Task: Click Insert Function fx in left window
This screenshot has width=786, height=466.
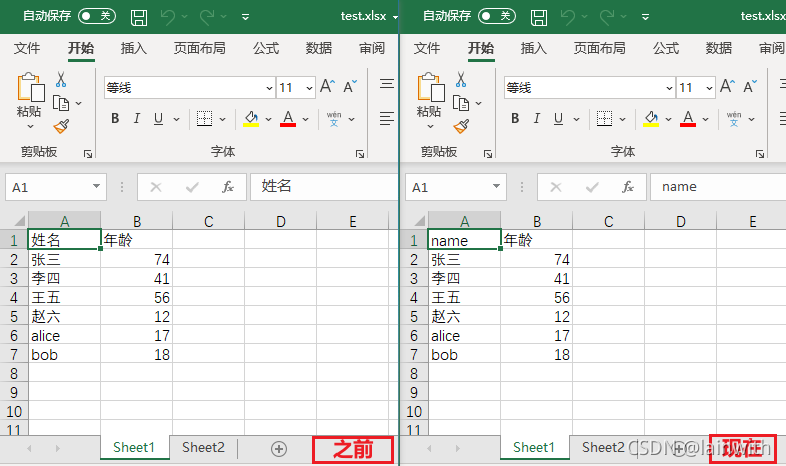Action: tap(228, 187)
